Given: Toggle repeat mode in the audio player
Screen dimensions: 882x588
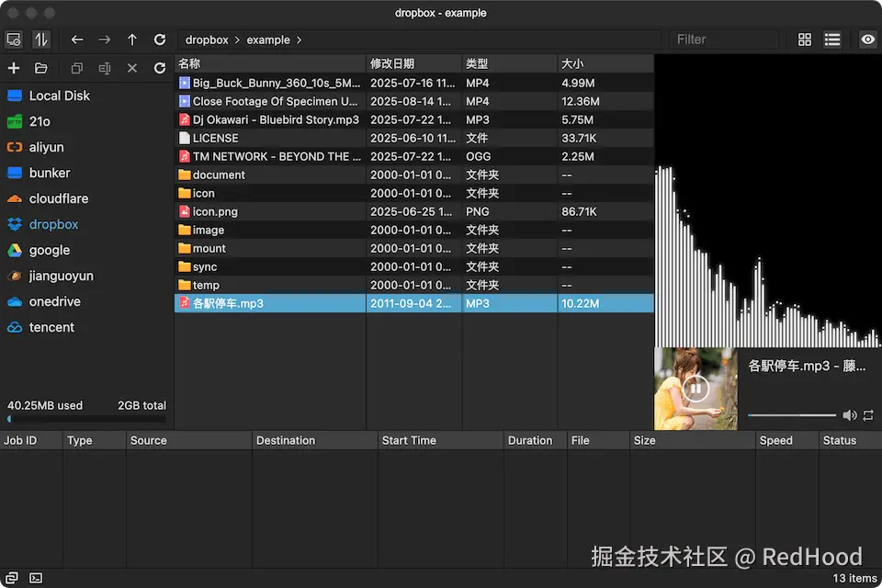Looking at the screenshot, I should [869, 415].
